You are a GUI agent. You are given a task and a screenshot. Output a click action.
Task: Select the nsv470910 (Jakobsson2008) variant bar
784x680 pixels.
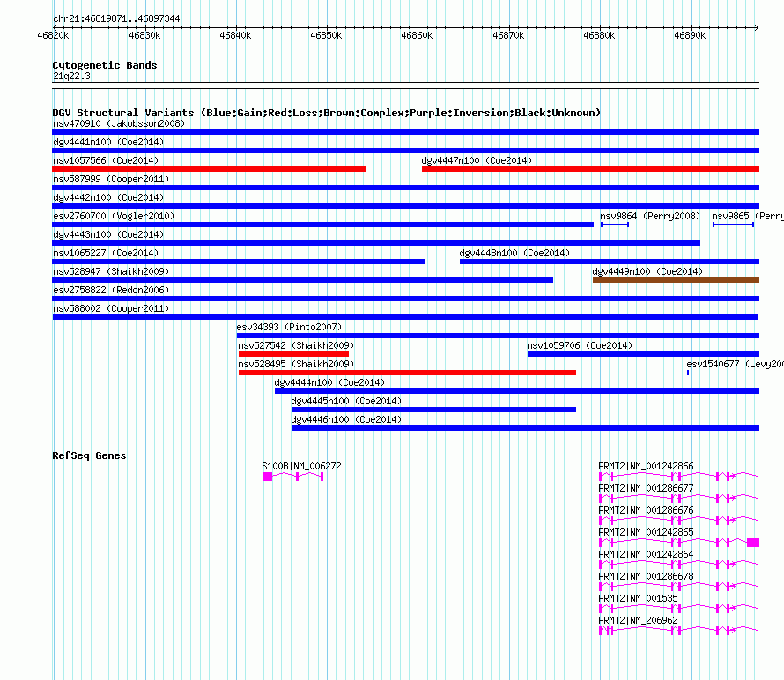click(x=405, y=132)
